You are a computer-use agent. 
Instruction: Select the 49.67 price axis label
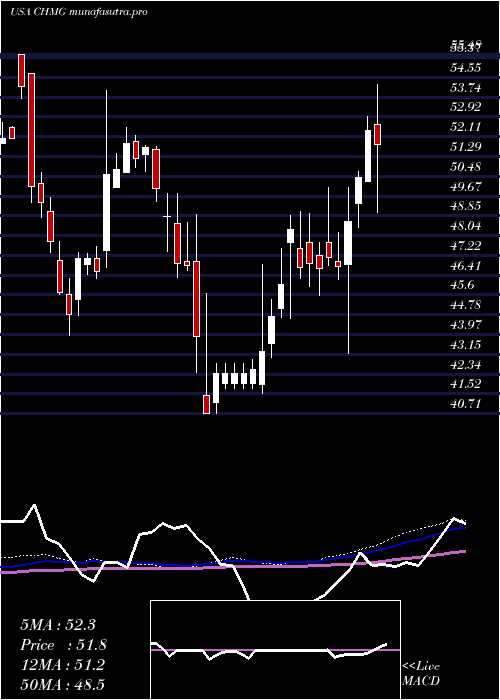click(466, 186)
